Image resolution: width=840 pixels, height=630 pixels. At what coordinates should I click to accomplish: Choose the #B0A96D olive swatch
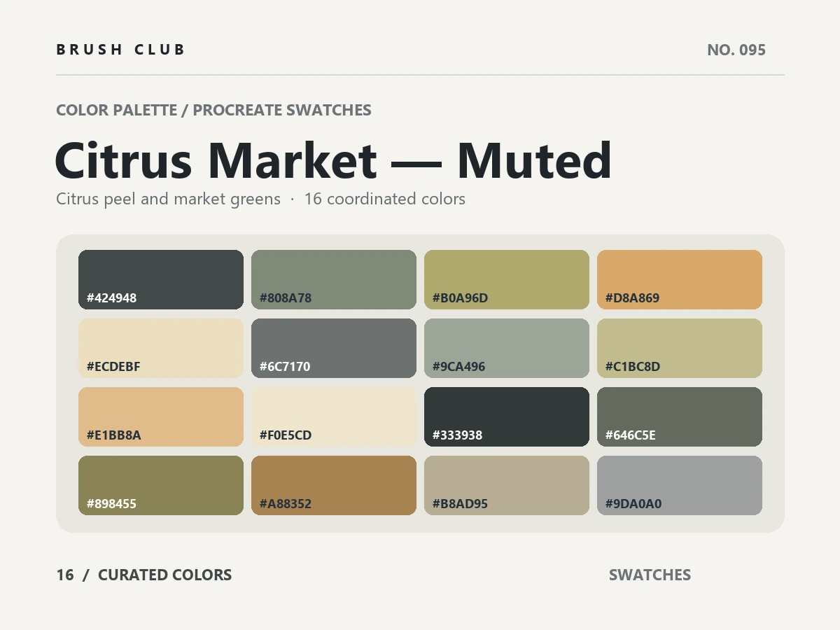[507, 279]
